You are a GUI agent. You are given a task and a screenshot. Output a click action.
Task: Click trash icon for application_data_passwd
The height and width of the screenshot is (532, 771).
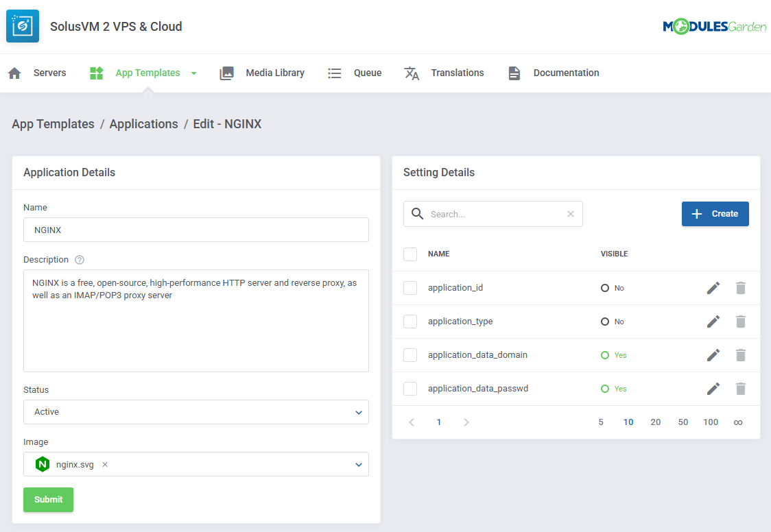pos(740,389)
